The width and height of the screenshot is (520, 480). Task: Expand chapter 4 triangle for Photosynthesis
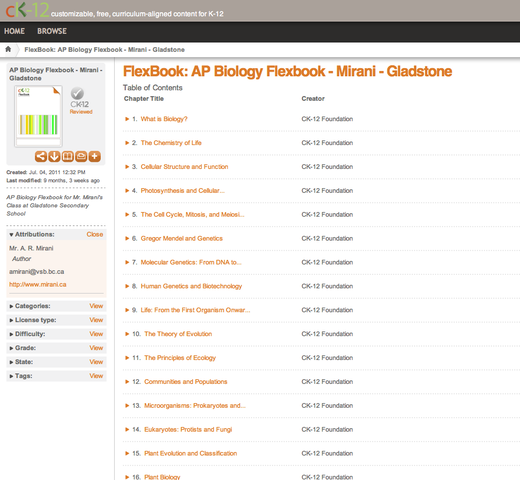point(127,191)
